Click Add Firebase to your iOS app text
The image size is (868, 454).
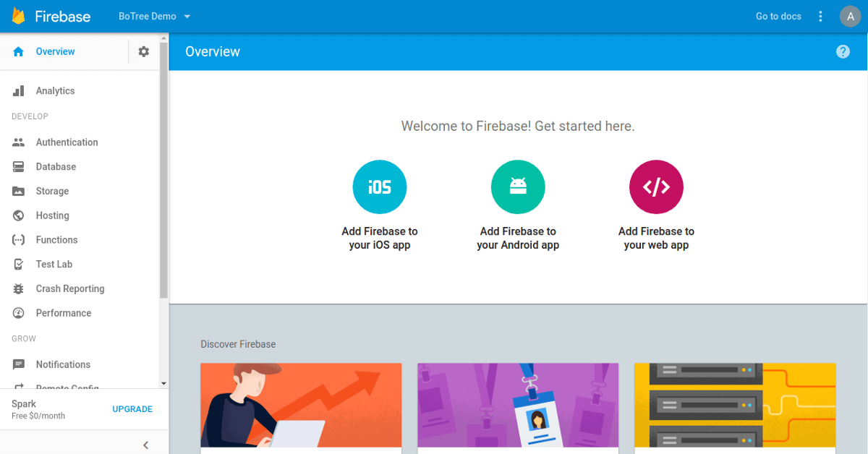pos(380,239)
